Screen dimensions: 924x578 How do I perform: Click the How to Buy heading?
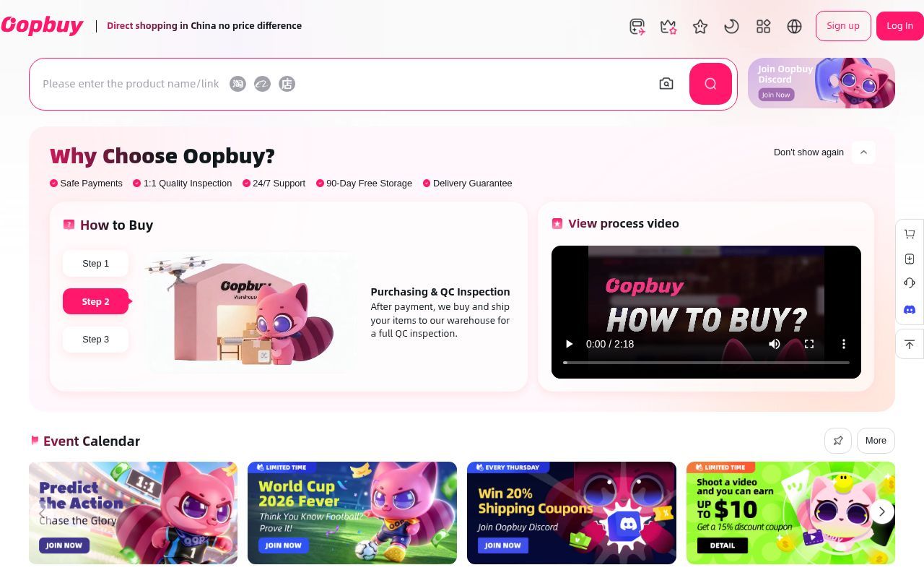coord(116,225)
